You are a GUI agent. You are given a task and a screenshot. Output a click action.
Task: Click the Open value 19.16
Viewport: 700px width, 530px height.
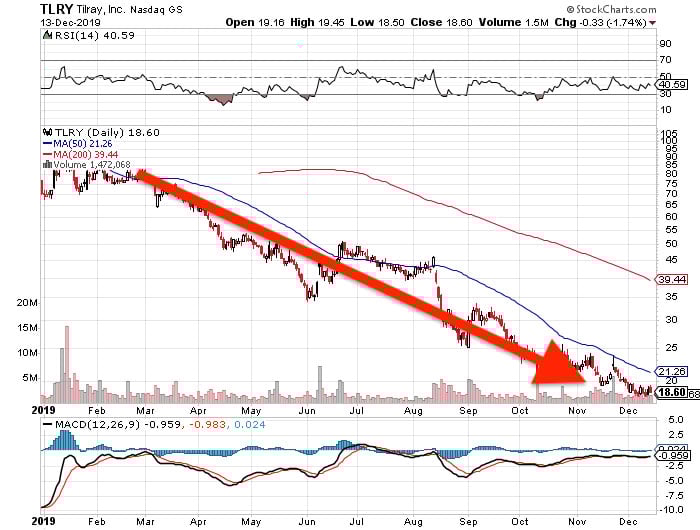coord(271,22)
